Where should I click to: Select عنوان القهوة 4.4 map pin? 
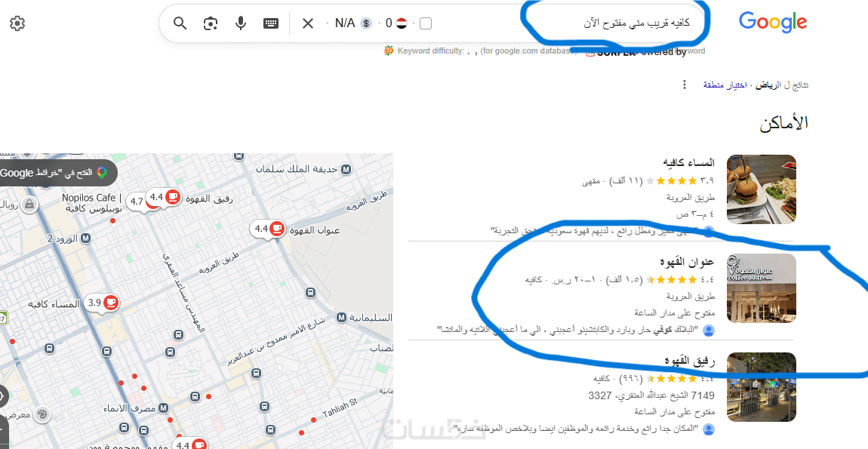point(269,229)
